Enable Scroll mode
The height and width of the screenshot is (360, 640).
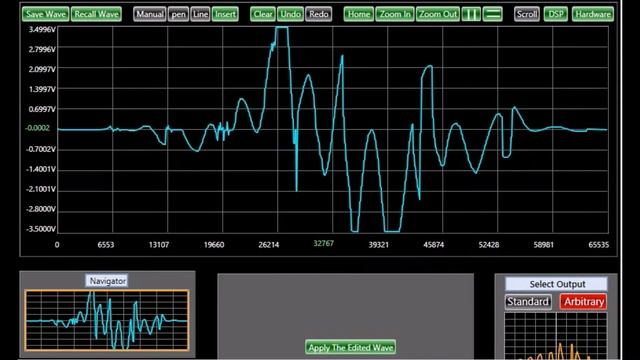527,14
